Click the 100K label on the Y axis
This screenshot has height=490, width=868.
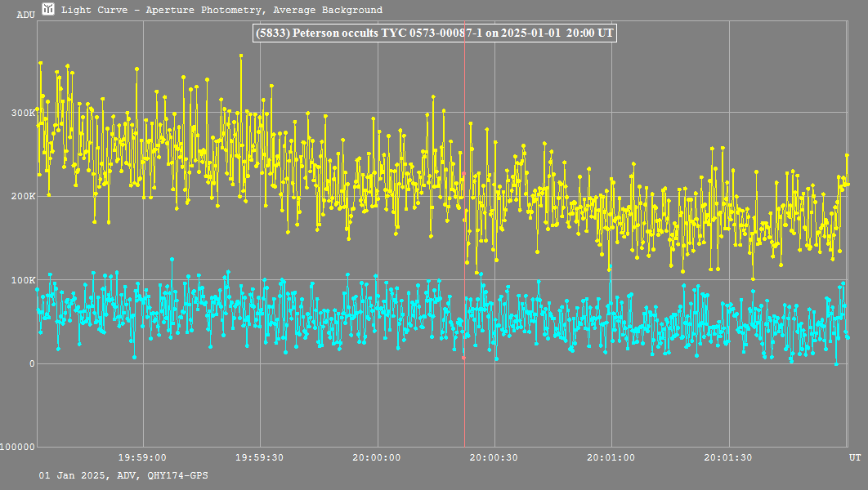[23, 280]
